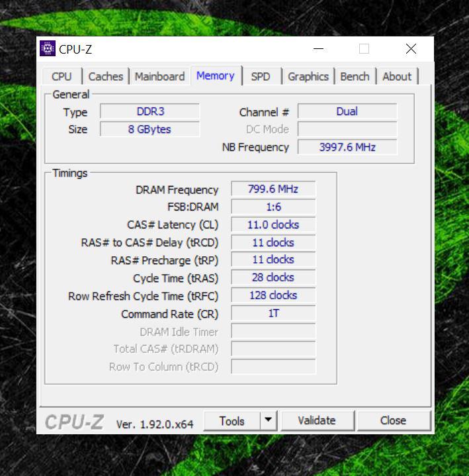Click the Memory tab
The image size is (469, 476).
215,75
